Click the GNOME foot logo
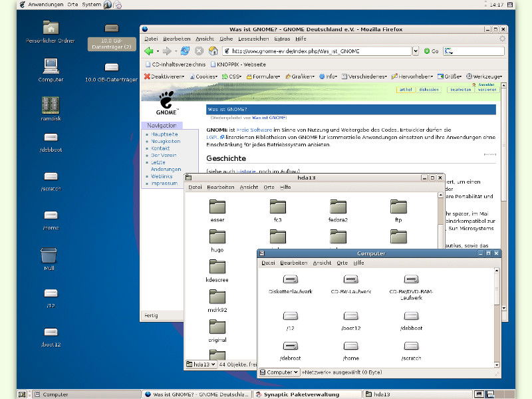532x399 pixels. [x=166, y=103]
